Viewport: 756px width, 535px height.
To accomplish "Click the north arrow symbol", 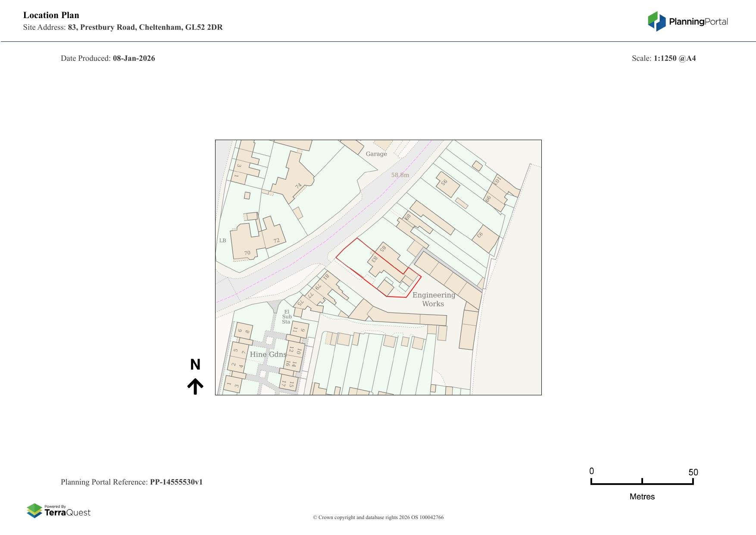I will click(195, 386).
